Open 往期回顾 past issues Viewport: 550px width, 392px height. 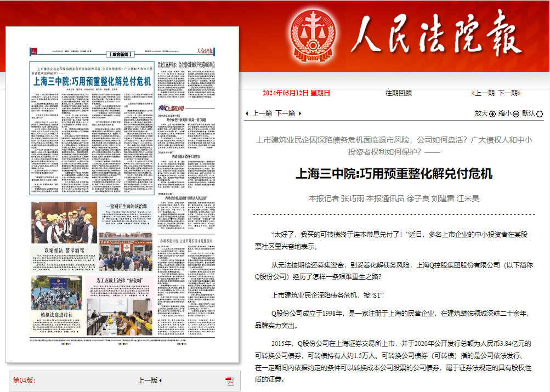(x=399, y=93)
